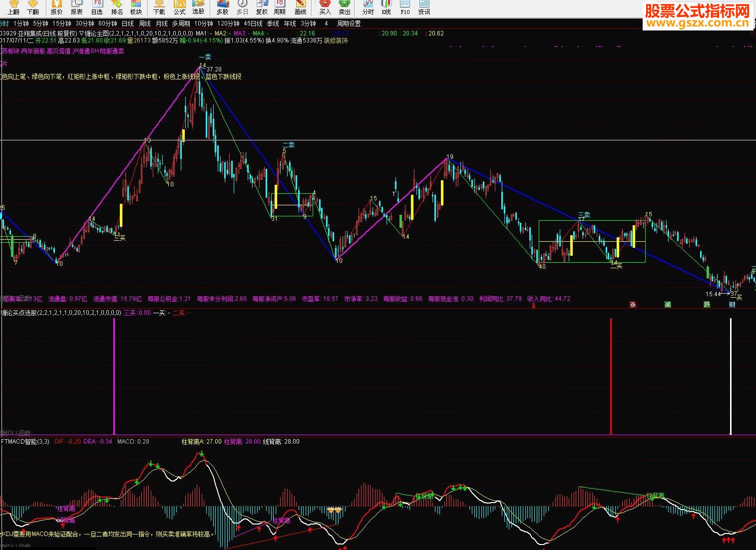Screen dimensions: 756x550
Task: Click the 市盈率: 18.57 value
Action: coord(320,299)
